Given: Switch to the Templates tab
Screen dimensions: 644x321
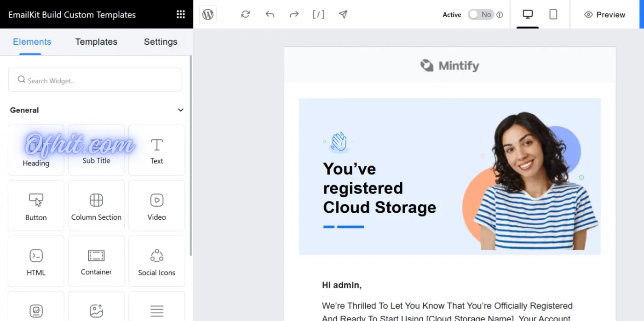Looking at the screenshot, I should (x=96, y=41).
